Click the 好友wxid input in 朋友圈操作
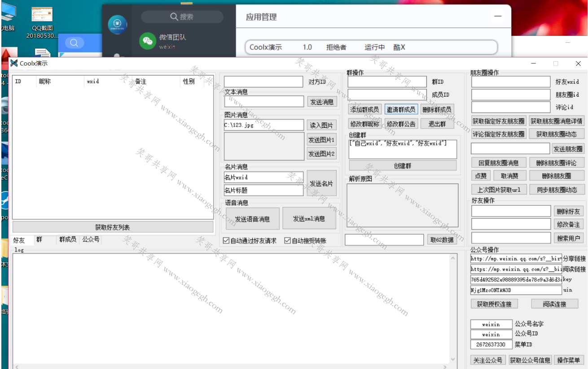Viewport: 588px width, 369px height. pyautogui.click(x=511, y=81)
